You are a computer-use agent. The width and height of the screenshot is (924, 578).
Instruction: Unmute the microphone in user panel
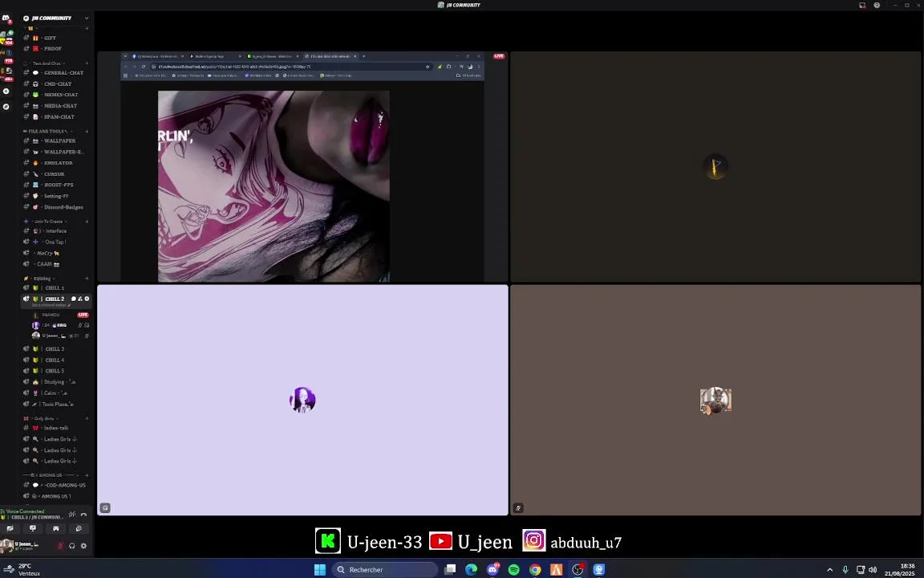60,546
